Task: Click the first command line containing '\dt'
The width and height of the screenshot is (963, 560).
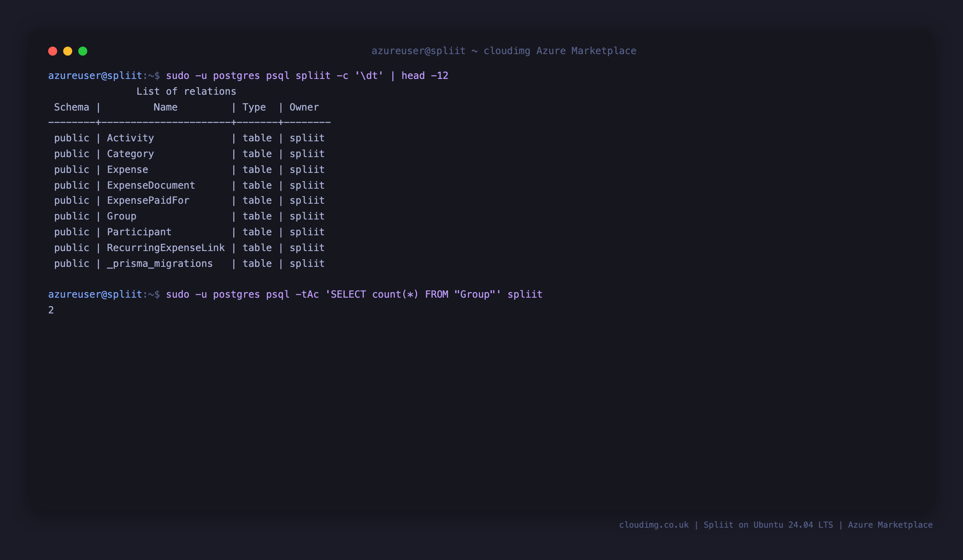Action: [x=248, y=76]
